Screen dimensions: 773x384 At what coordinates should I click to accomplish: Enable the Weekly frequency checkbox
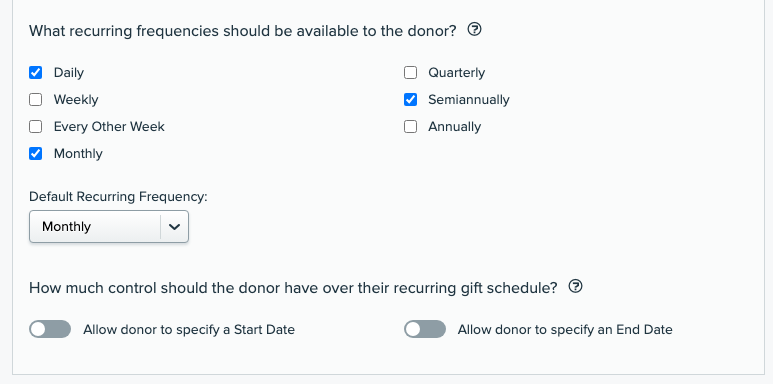(35, 100)
